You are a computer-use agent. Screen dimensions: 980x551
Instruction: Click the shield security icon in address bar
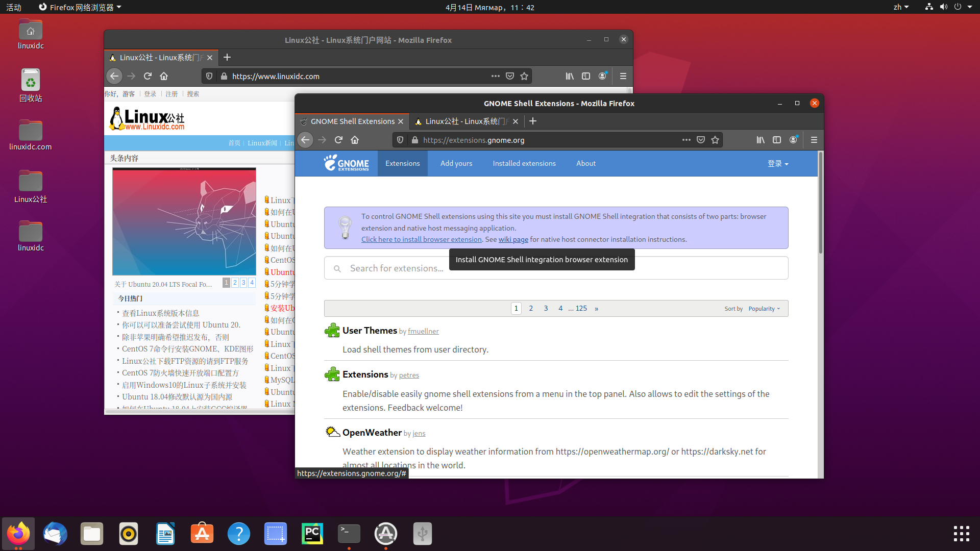tap(399, 140)
